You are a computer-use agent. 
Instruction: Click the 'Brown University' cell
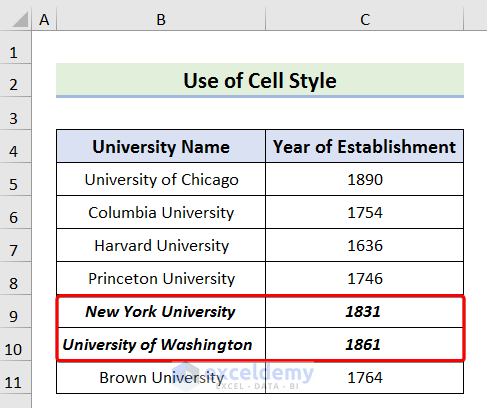click(x=161, y=377)
